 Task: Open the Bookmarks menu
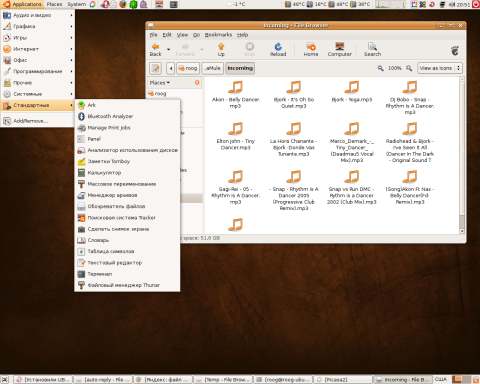coord(218,35)
